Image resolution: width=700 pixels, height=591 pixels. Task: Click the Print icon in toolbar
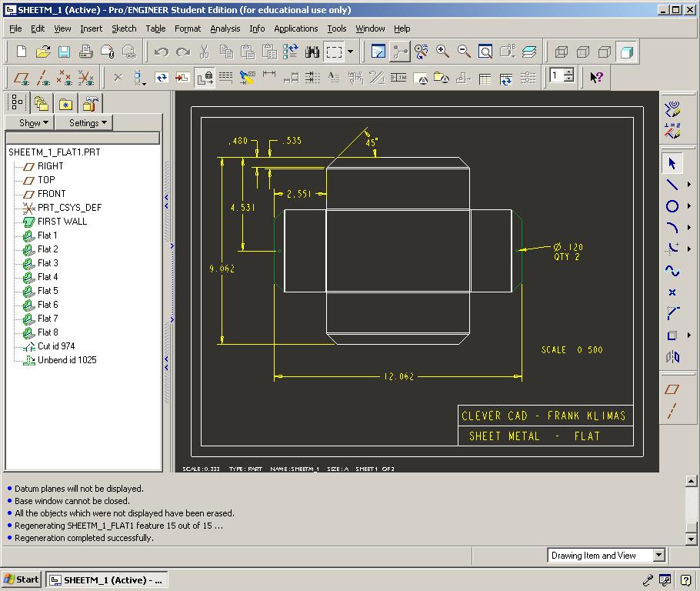[x=86, y=52]
